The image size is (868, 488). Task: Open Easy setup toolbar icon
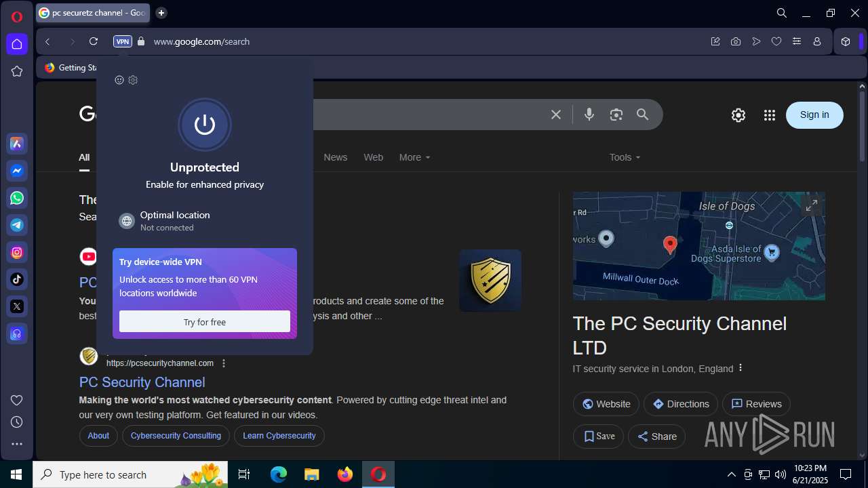(x=797, y=41)
